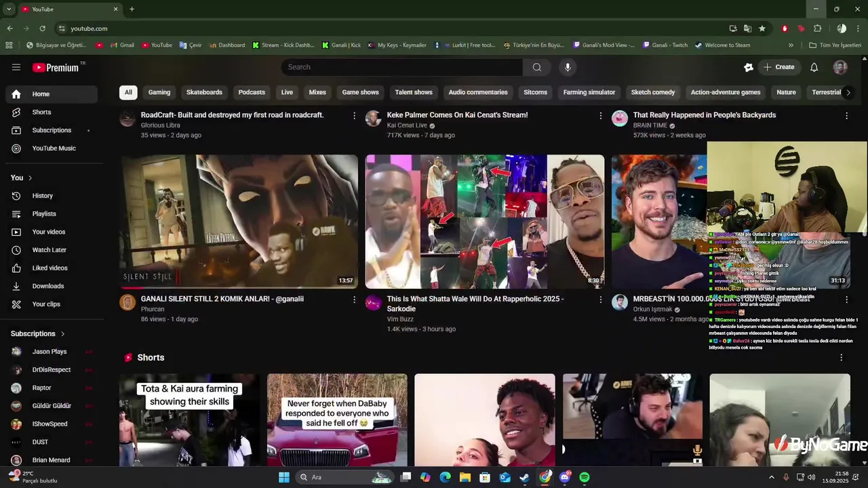
Task: Show more bookmarks with double chevron
Action: [791, 45]
